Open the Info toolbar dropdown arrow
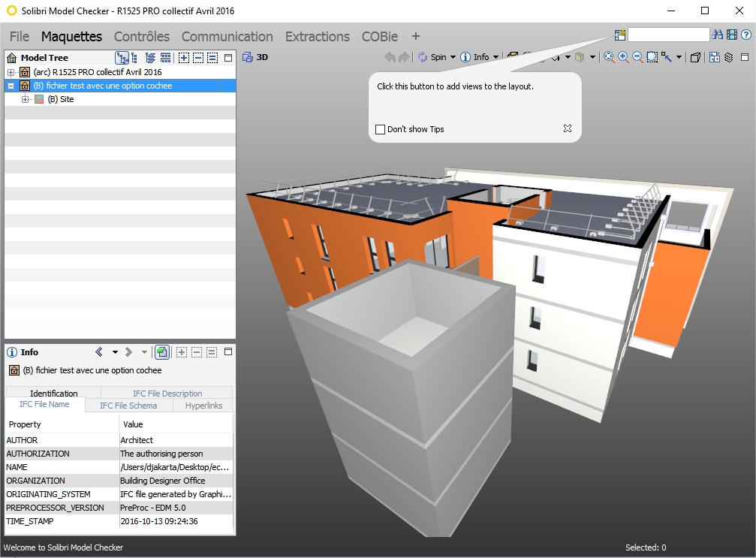This screenshot has width=756, height=558. click(x=495, y=58)
